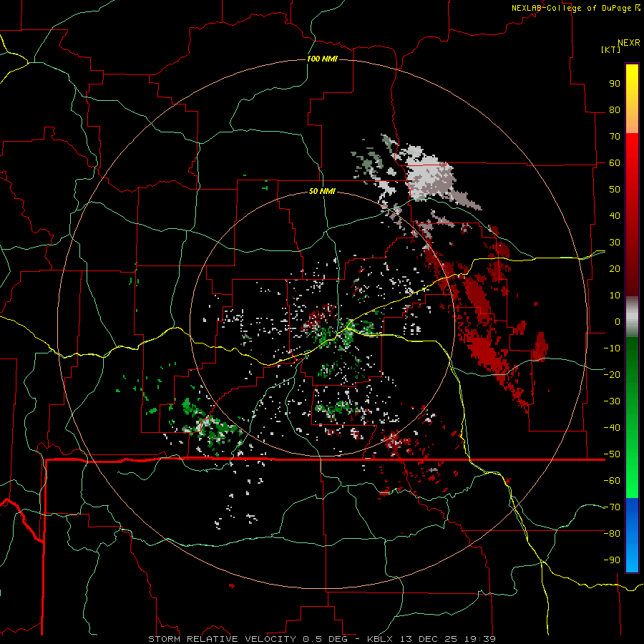This screenshot has width=644, height=644.
Task: Click the 80 value on velocity scale
Action: (615, 110)
